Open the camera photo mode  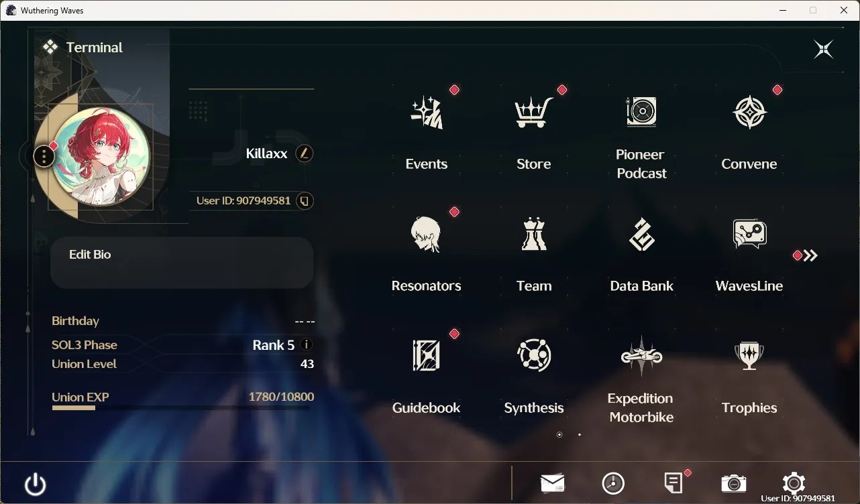click(733, 483)
